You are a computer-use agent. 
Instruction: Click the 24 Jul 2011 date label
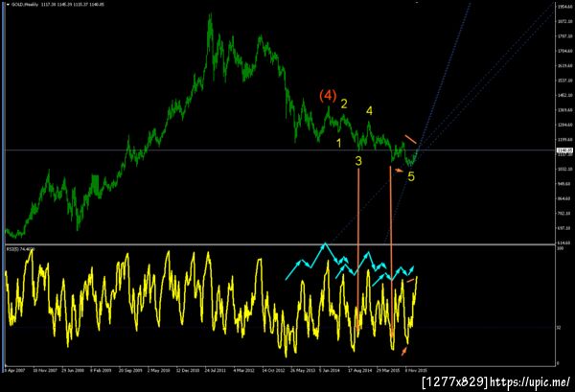click(x=216, y=370)
